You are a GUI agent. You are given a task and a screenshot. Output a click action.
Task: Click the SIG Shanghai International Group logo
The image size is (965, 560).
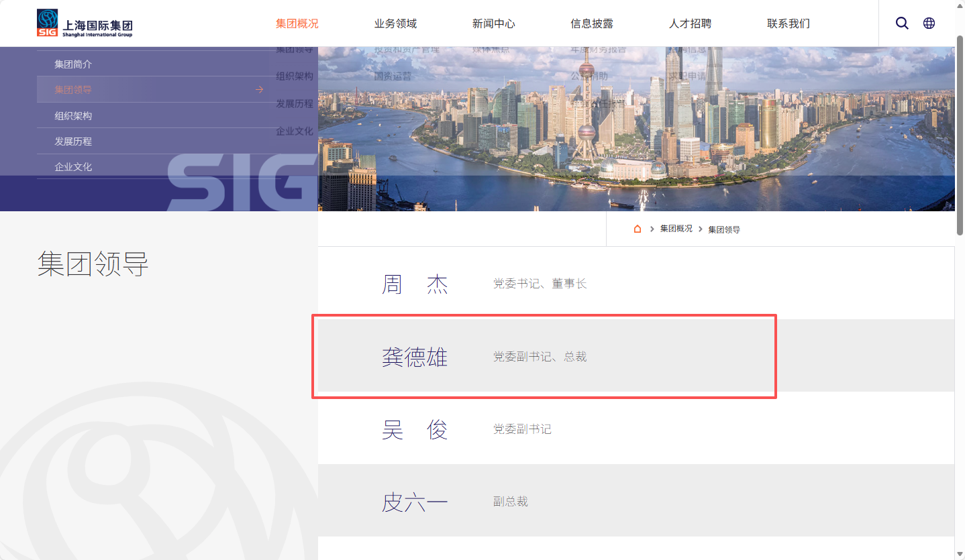[x=85, y=23]
